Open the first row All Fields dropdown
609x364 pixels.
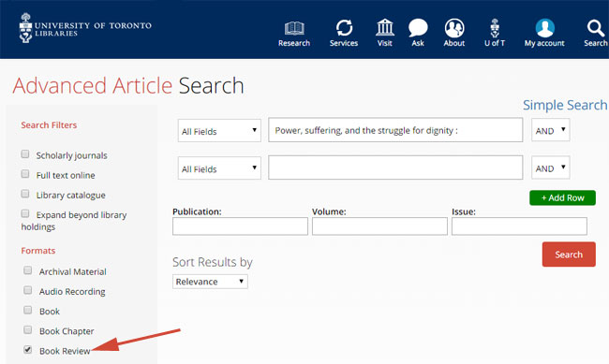219,130
